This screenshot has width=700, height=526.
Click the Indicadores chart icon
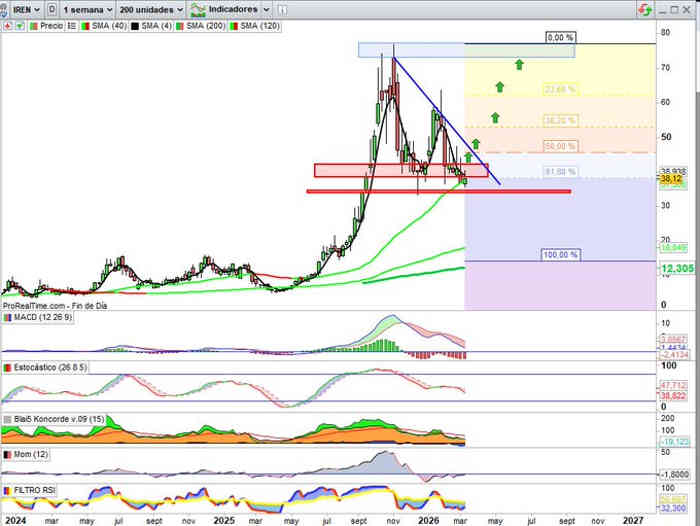pyautogui.click(x=195, y=9)
